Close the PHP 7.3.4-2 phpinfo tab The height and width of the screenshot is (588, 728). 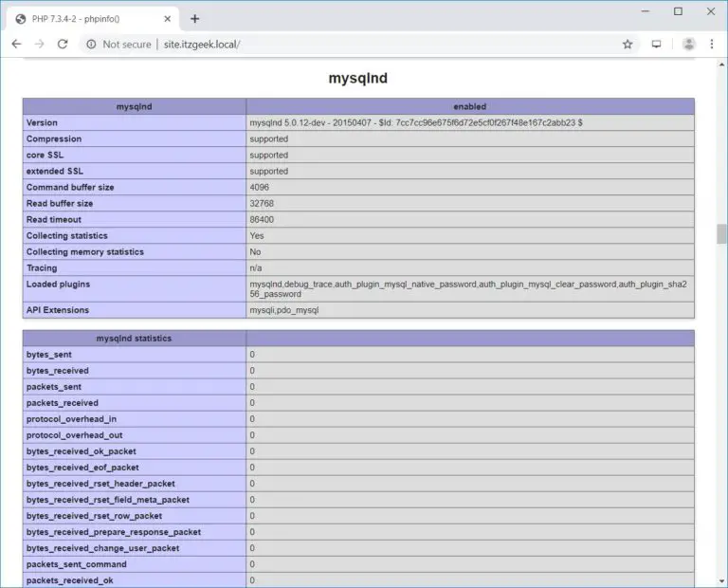(x=170, y=18)
